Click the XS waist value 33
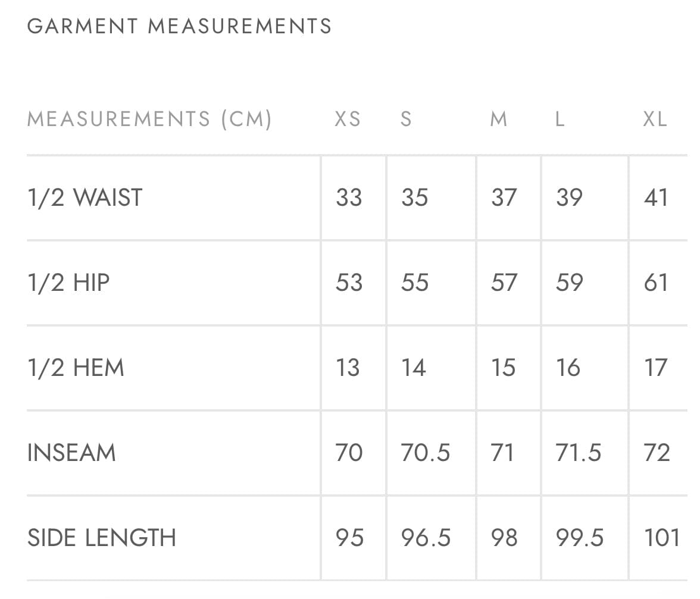 tap(349, 197)
